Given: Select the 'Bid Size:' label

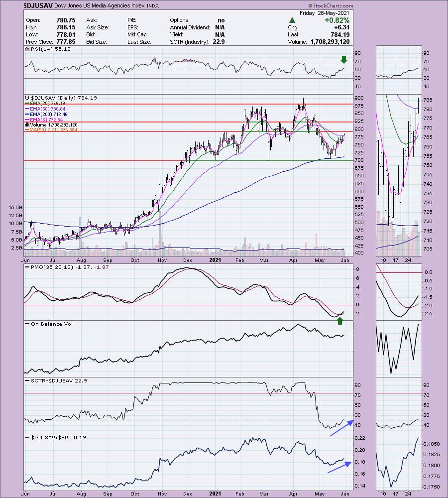Looking at the screenshot, I should [96, 42].
